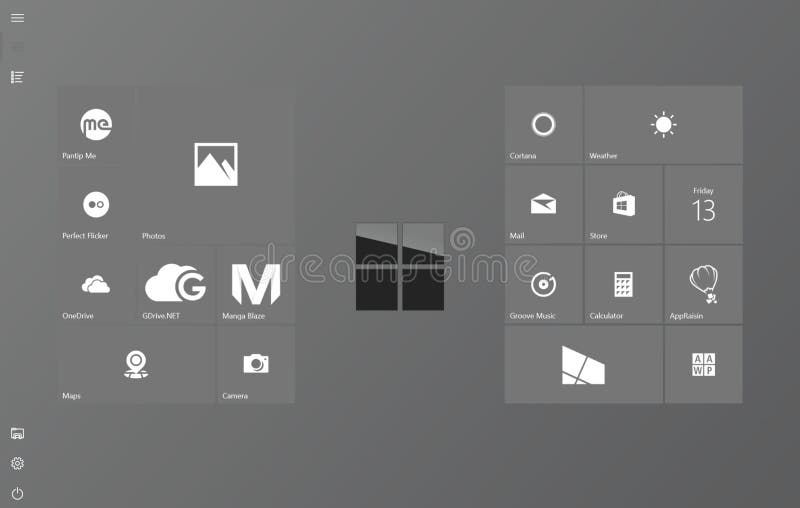Launch the GDrive.NET tile

(x=176, y=285)
